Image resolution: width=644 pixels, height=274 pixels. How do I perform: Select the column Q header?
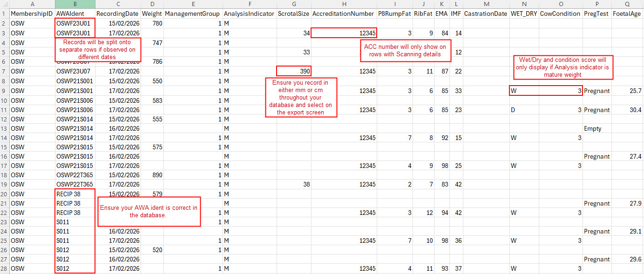tap(627, 4)
